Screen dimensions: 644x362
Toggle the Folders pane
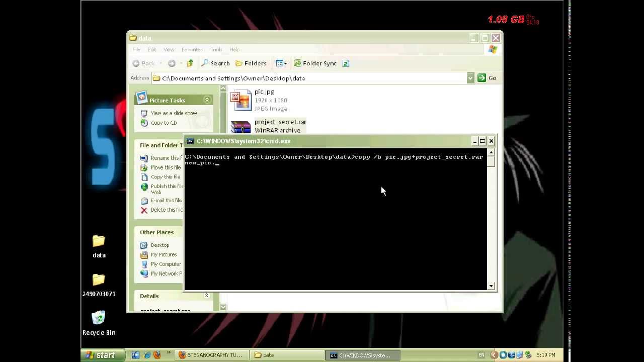(x=251, y=63)
